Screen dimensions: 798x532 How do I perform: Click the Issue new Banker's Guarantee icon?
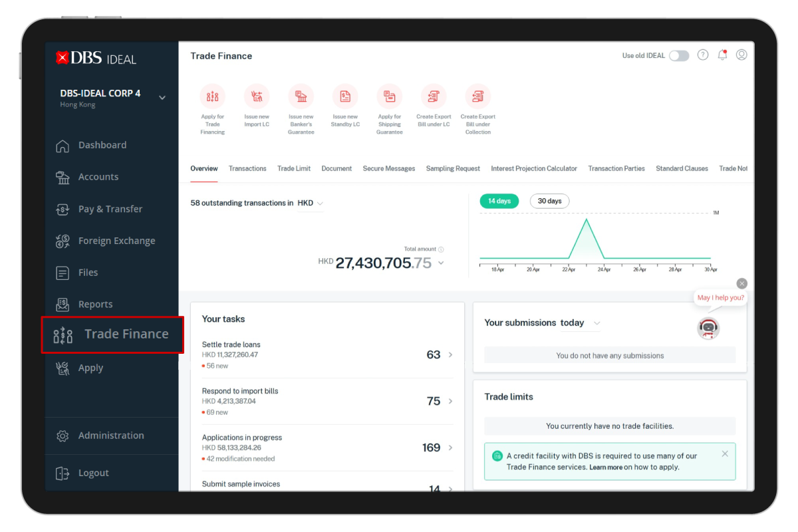(x=301, y=96)
